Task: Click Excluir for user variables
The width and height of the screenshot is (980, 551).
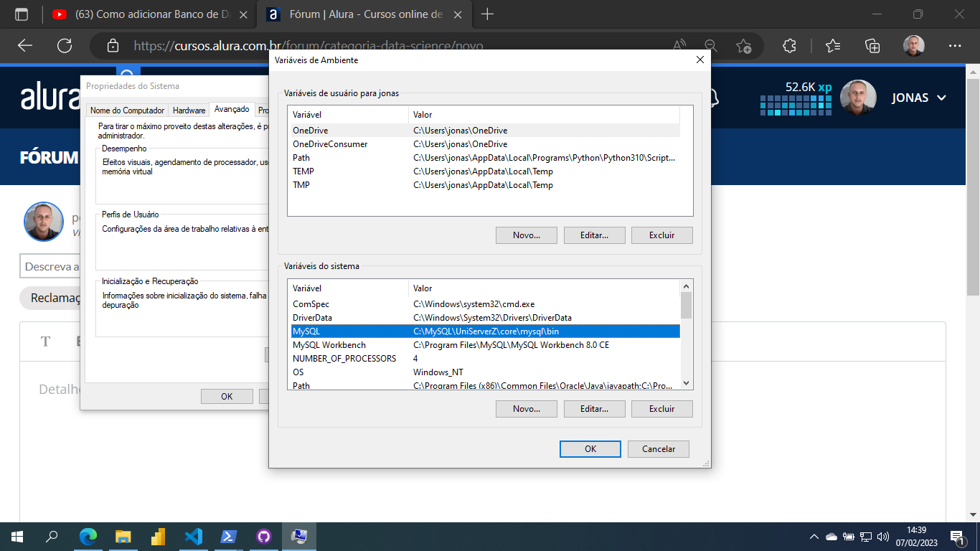Action: [661, 235]
